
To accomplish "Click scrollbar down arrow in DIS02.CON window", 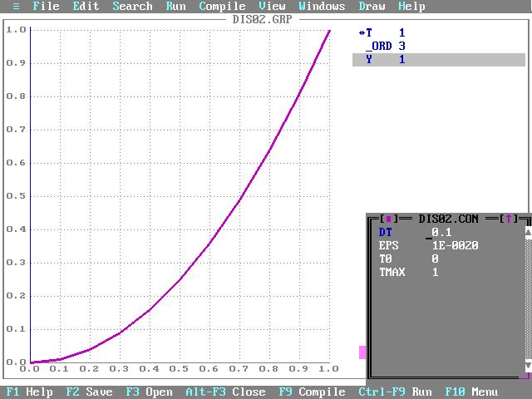I will click(529, 366).
